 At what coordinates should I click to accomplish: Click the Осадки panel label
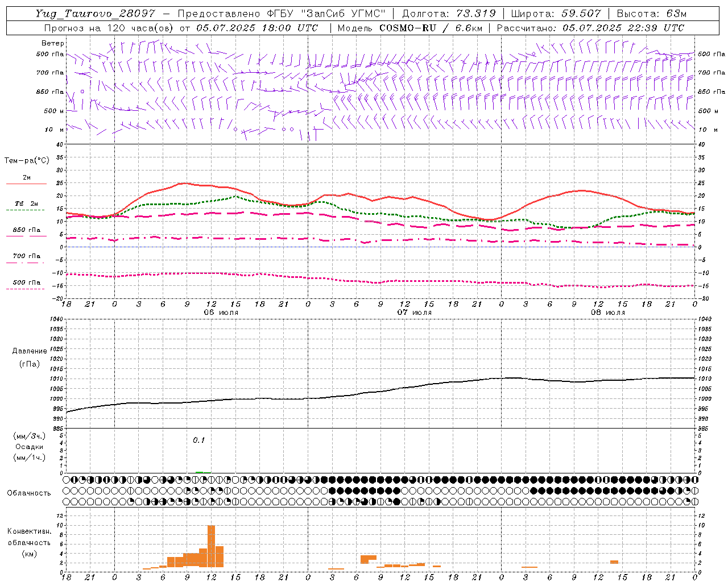point(30,447)
